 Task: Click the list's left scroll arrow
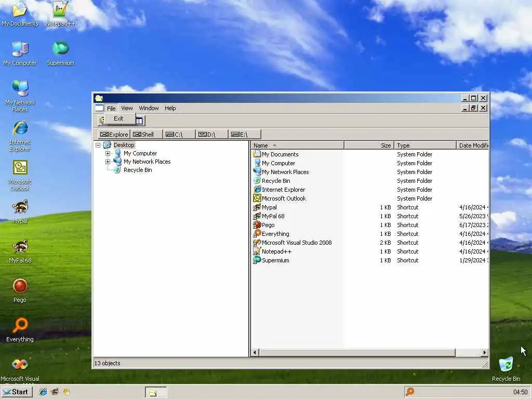coord(255,353)
